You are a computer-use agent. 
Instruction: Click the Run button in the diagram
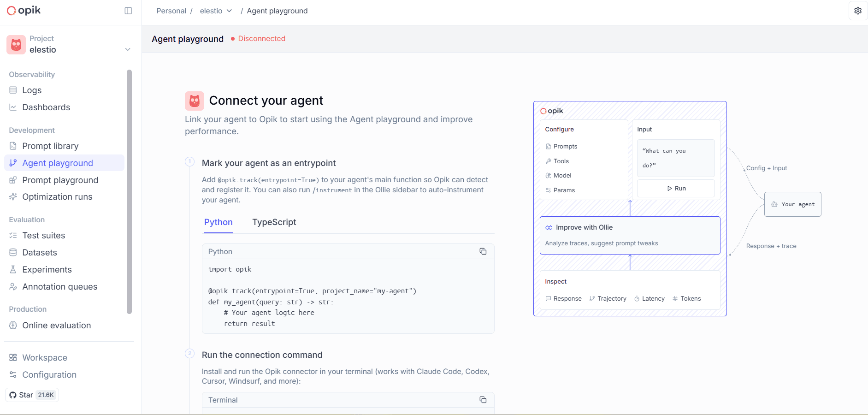[x=676, y=188]
